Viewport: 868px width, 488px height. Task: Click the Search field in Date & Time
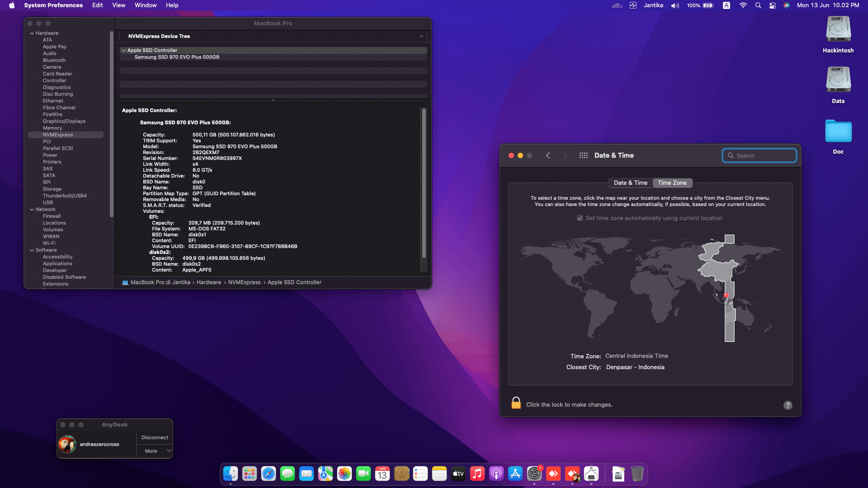(759, 155)
